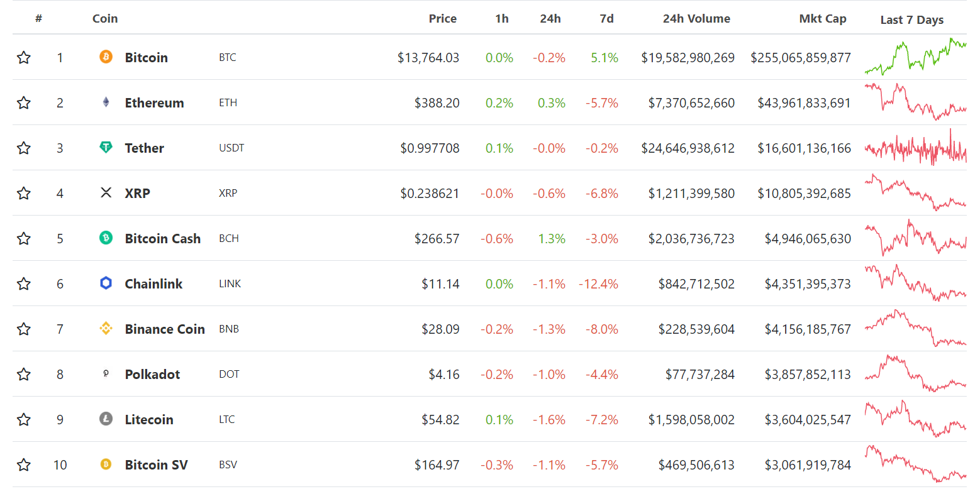Click the Last 7 Days column header

(x=912, y=20)
